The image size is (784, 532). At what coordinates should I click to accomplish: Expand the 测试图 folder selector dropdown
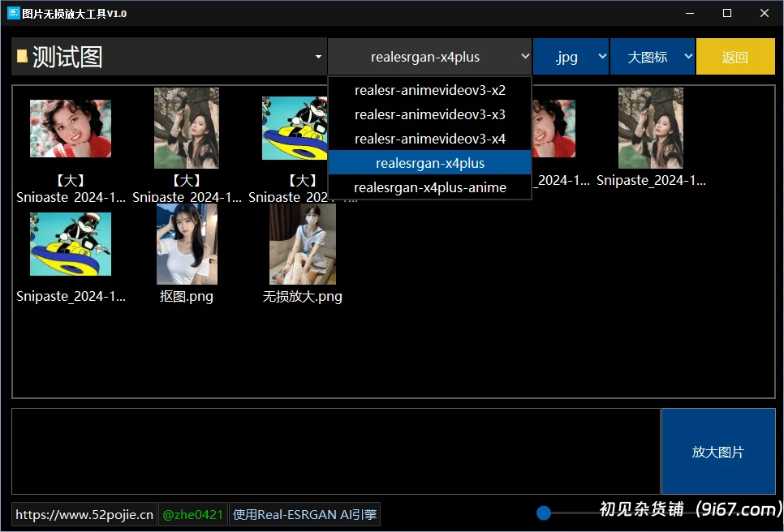click(317, 57)
